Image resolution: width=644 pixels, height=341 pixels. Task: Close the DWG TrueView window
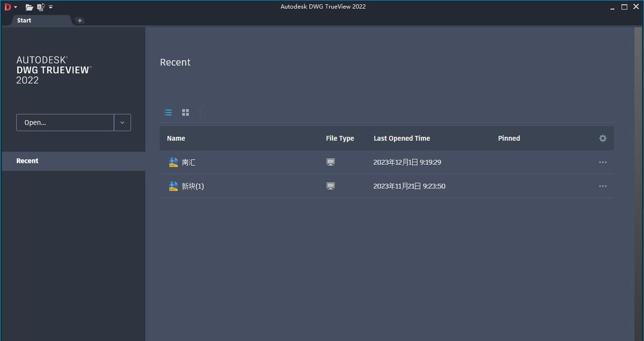point(636,7)
